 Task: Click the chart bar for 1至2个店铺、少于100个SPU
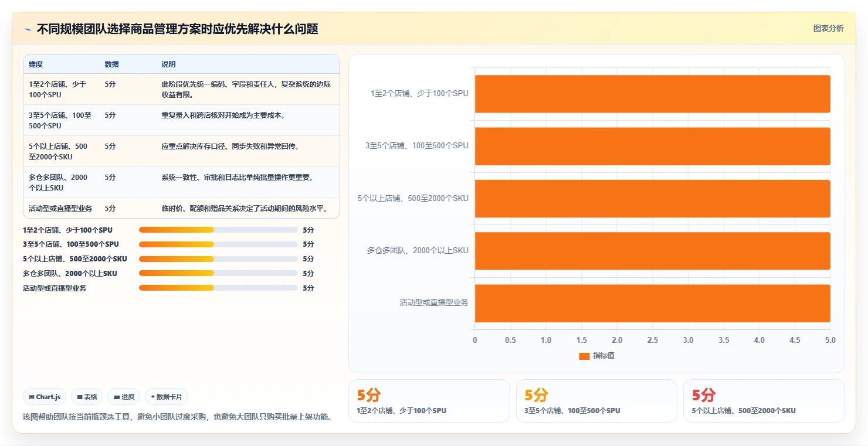coord(652,94)
